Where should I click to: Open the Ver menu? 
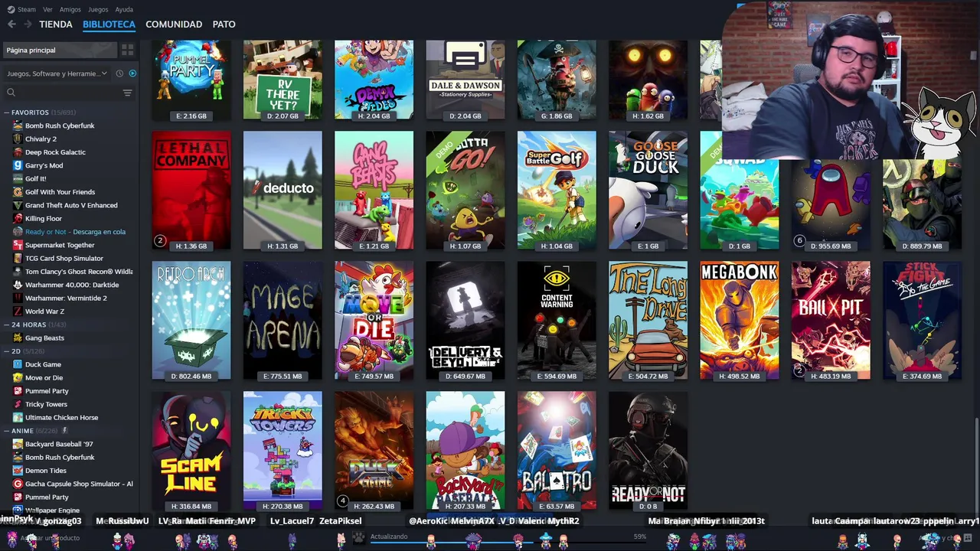pos(47,9)
